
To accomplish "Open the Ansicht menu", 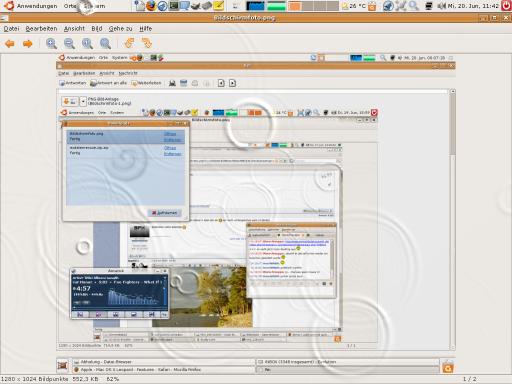I will (74, 29).
